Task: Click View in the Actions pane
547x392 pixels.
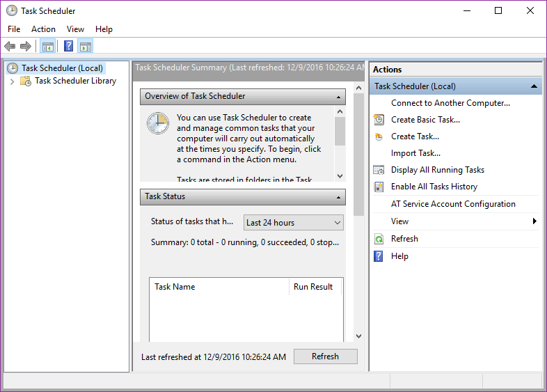Action: point(399,221)
